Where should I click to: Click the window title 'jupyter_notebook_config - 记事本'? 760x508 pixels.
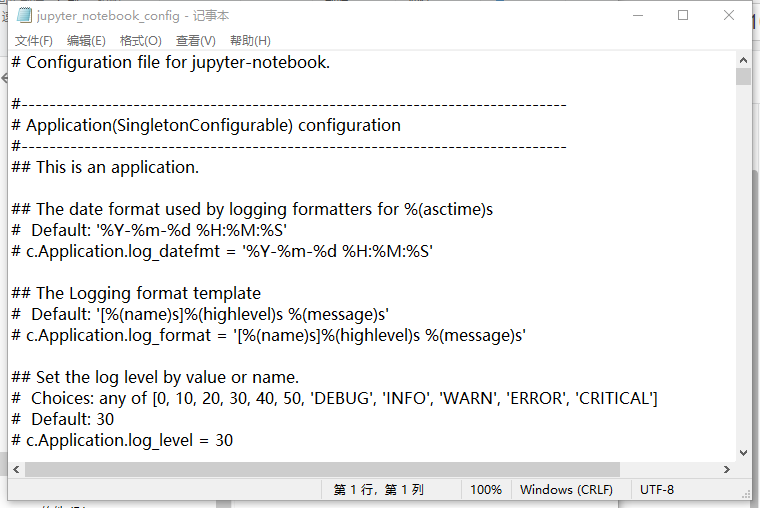click(x=133, y=16)
